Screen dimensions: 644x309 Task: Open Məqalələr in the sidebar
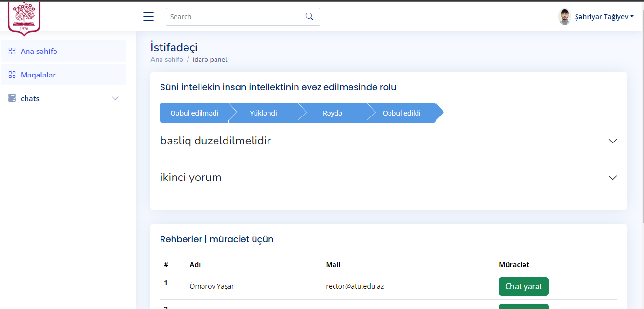38,75
